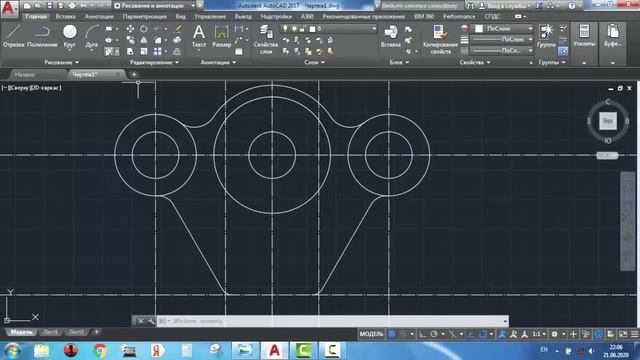This screenshot has width=640, height=360.
Task: Click the МОДЕЛЬ status bar button
Action: pos(371,334)
